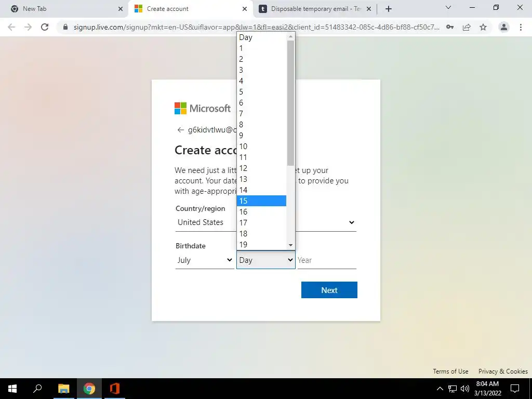Open Privacy & Cookies link
The image size is (532, 399).
[x=503, y=371]
